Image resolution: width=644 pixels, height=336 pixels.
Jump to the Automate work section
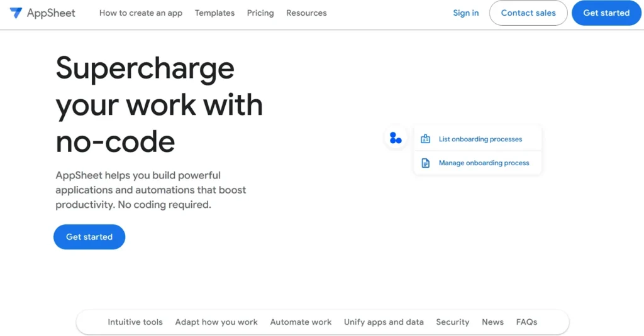(301, 322)
